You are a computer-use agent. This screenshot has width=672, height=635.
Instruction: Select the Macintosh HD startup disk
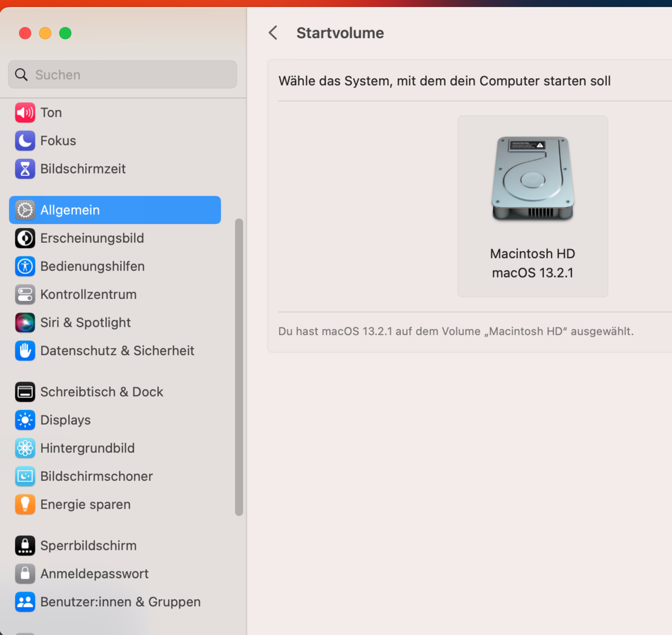533,206
